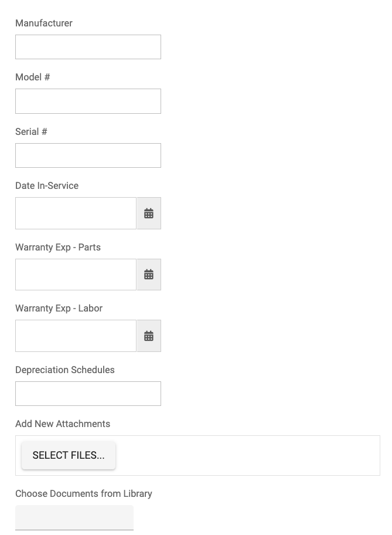Image resolution: width=392 pixels, height=535 pixels.
Task: Click the Warranty Exp - Parts label
Action: point(58,248)
